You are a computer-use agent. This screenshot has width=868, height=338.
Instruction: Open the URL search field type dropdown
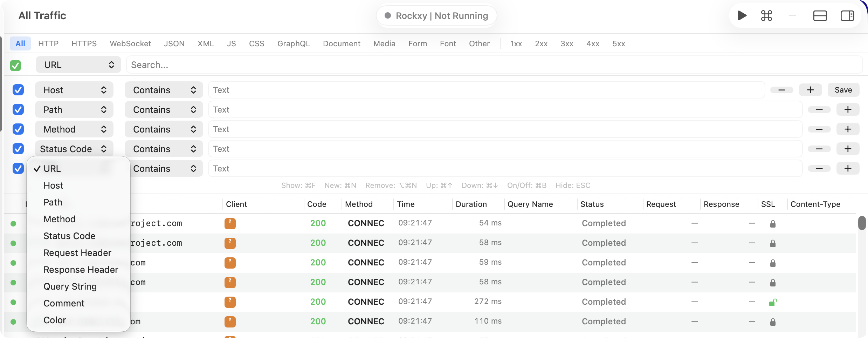click(x=78, y=65)
